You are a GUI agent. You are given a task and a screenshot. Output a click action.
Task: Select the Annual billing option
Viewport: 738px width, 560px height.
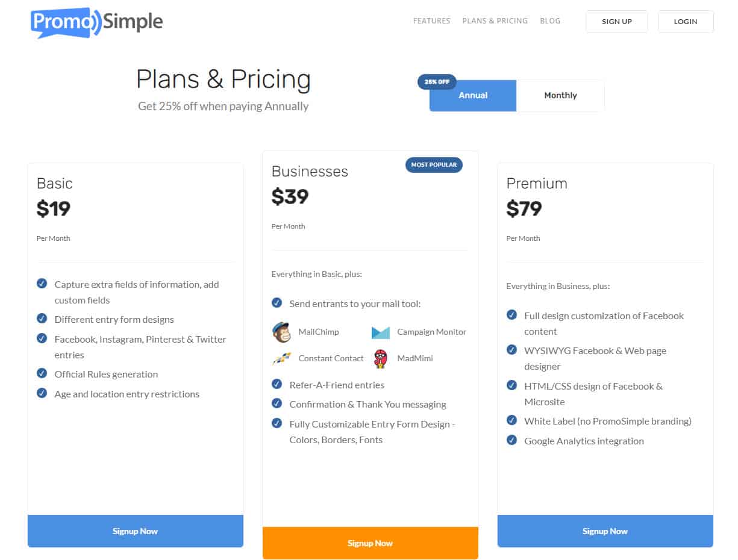472,95
